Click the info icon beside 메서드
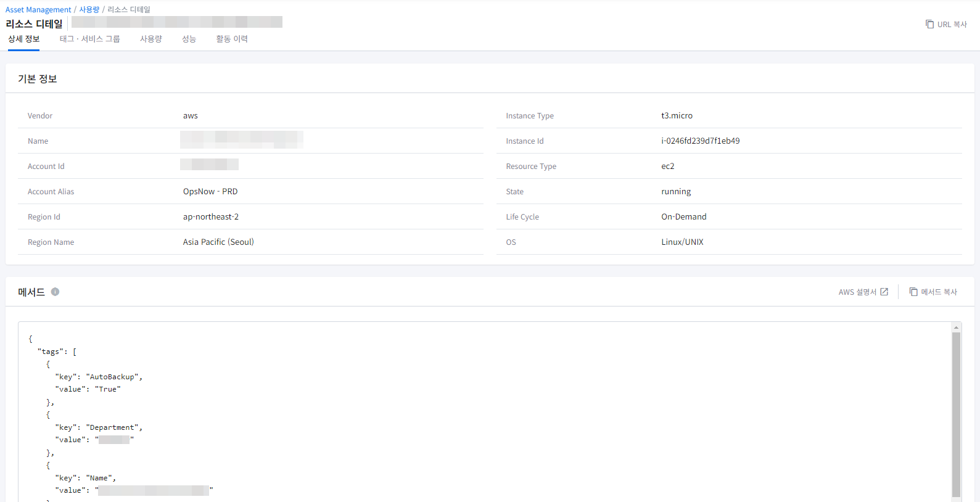Screen dimensions: 980x502 click(x=55, y=292)
